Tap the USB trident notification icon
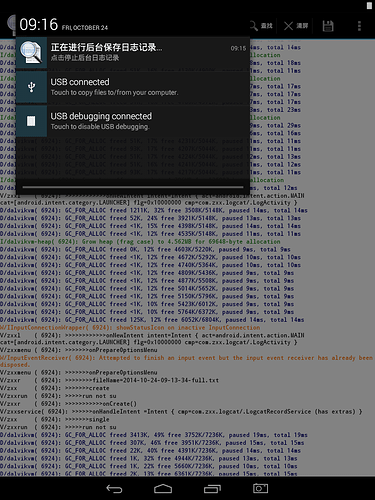The width and height of the screenshot is (375, 500). tap(31, 87)
